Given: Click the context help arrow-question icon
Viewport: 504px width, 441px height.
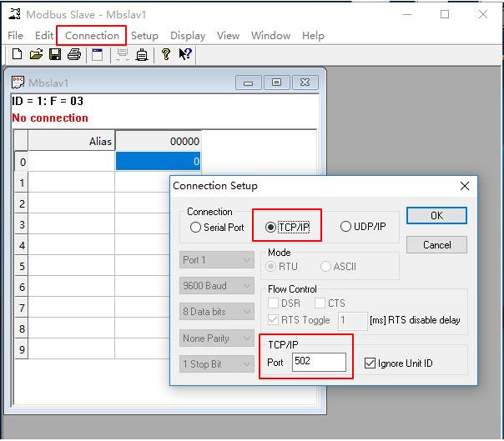Looking at the screenshot, I should pos(185,54).
